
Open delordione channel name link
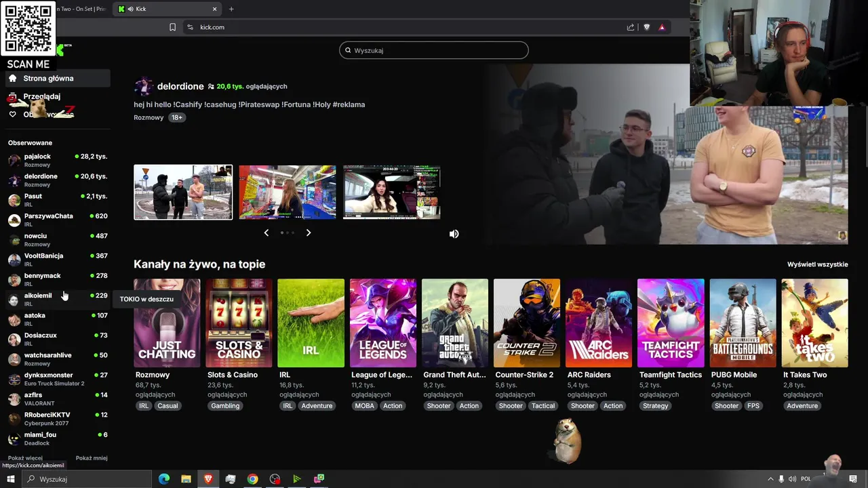click(180, 86)
